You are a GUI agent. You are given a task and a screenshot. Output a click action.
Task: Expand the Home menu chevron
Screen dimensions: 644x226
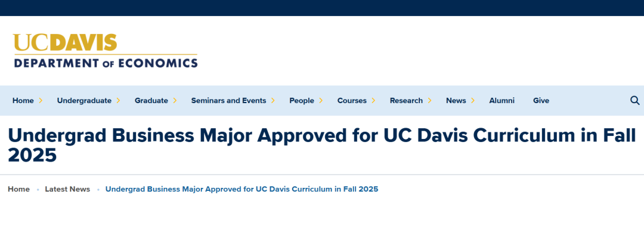point(41,101)
